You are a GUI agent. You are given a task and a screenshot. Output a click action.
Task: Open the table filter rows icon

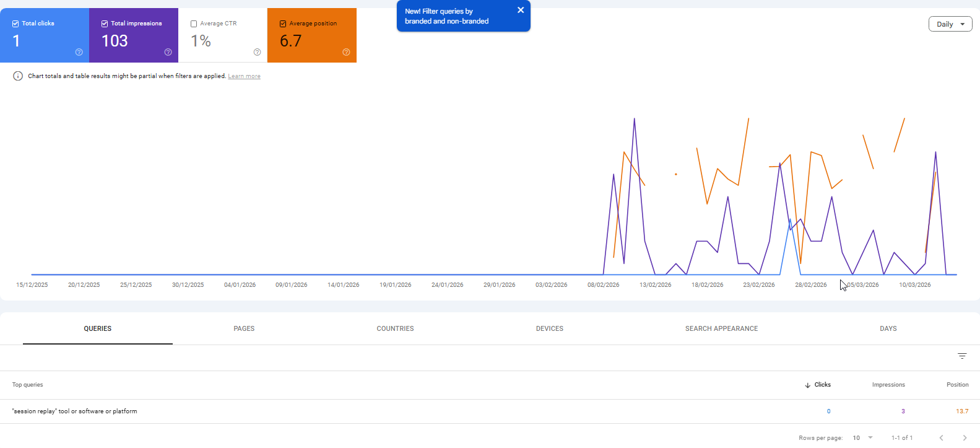pos(962,356)
